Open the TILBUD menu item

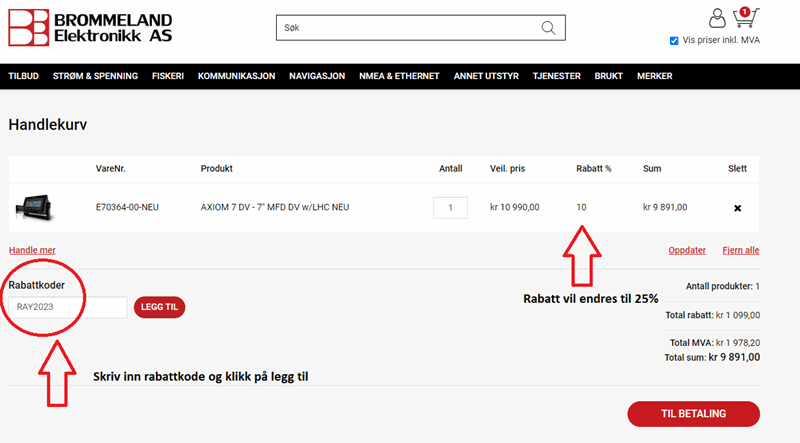tap(24, 76)
